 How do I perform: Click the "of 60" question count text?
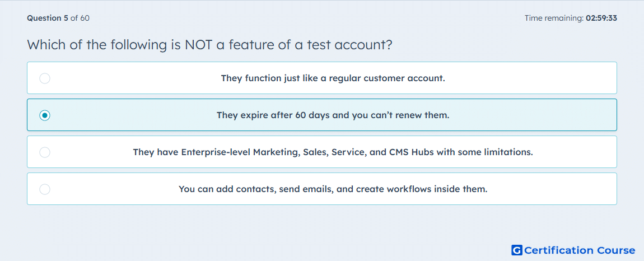pos(80,18)
